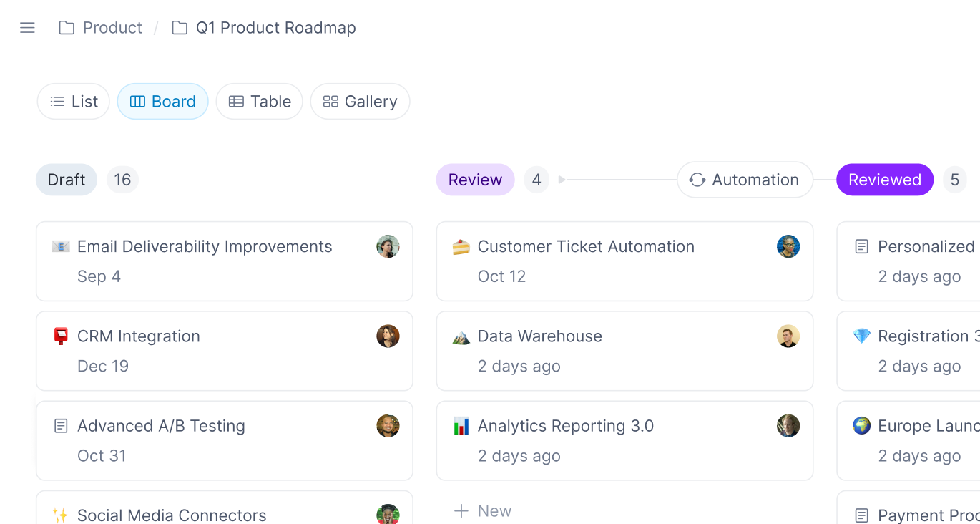Viewport: 980px width, 524px height.
Task: Click the document icon on the Payment card
Action: [x=862, y=515]
